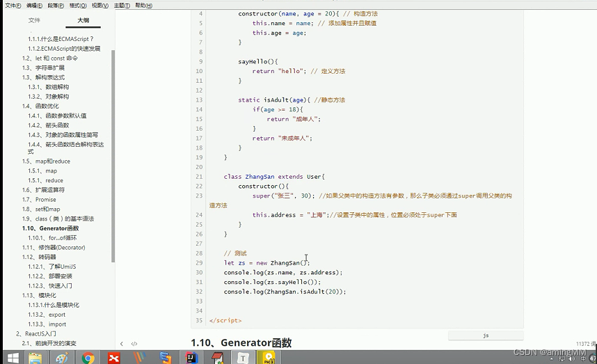Jump to 1.3.2、对象解构 in the outline
597x364 pixels.
[48, 96]
